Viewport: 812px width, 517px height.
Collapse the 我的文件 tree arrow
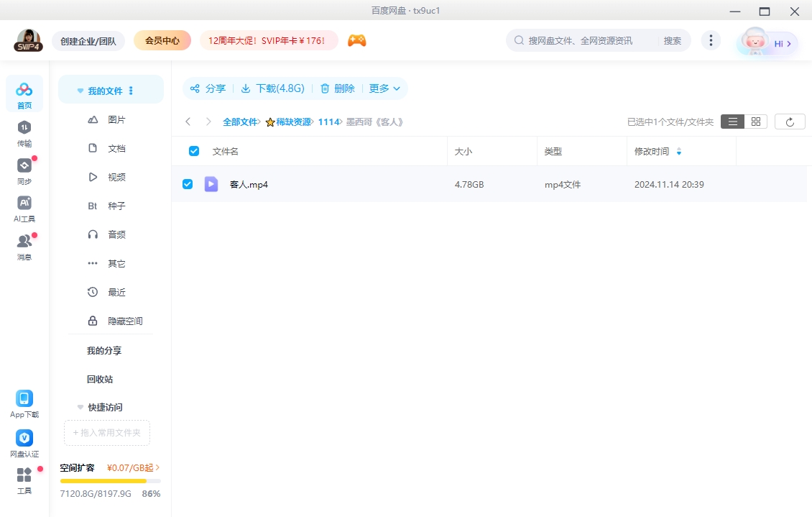80,91
